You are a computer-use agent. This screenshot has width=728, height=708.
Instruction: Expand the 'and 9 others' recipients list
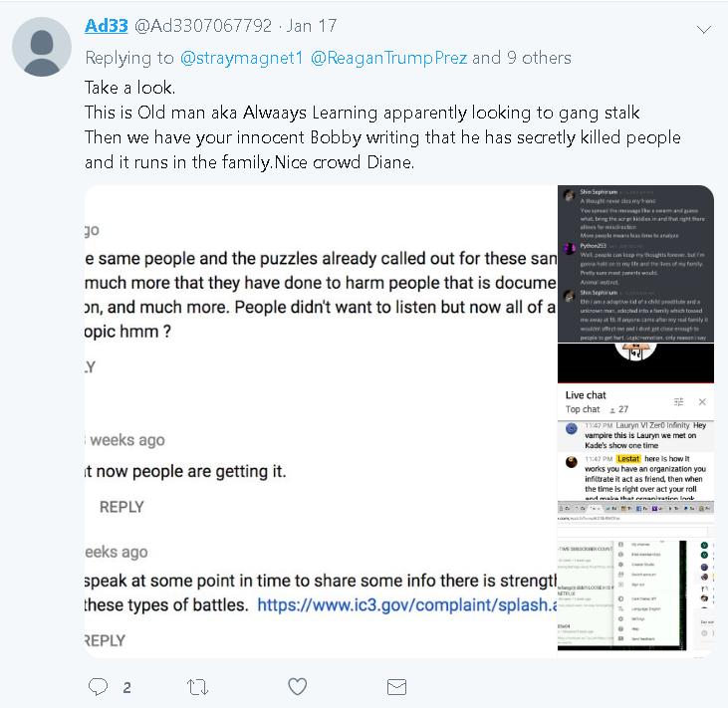(x=522, y=58)
